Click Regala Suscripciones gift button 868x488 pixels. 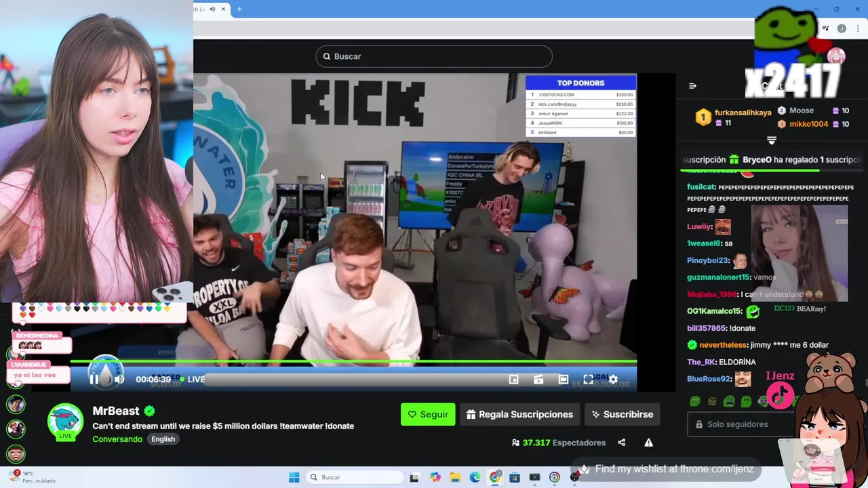pos(520,414)
